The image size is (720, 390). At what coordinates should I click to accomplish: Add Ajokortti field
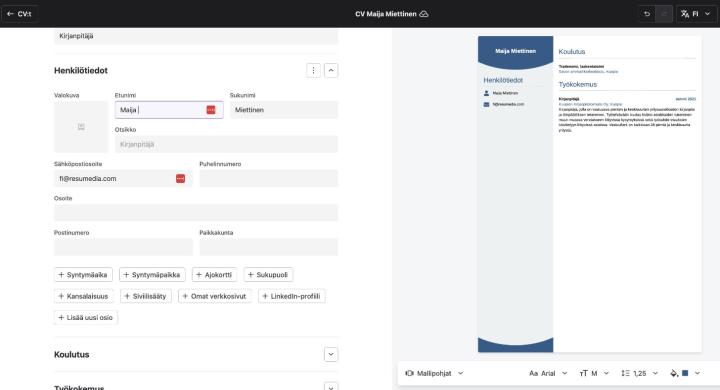(214, 275)
